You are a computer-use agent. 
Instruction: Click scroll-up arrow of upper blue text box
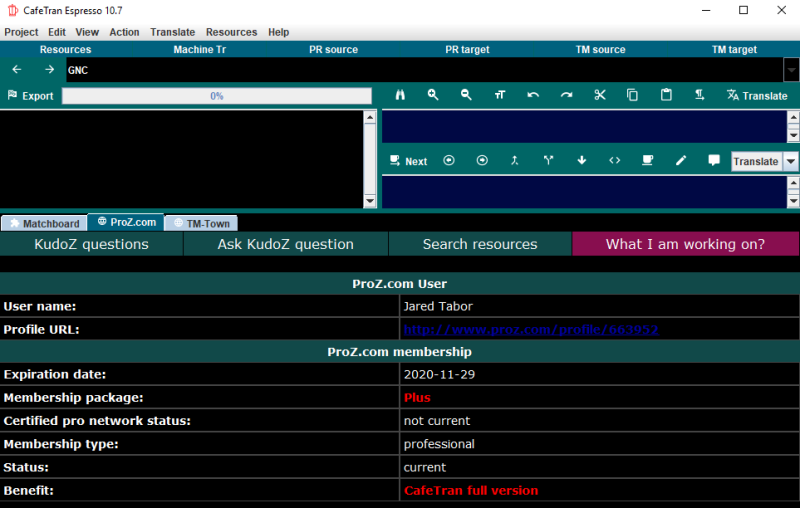(793, 117)
